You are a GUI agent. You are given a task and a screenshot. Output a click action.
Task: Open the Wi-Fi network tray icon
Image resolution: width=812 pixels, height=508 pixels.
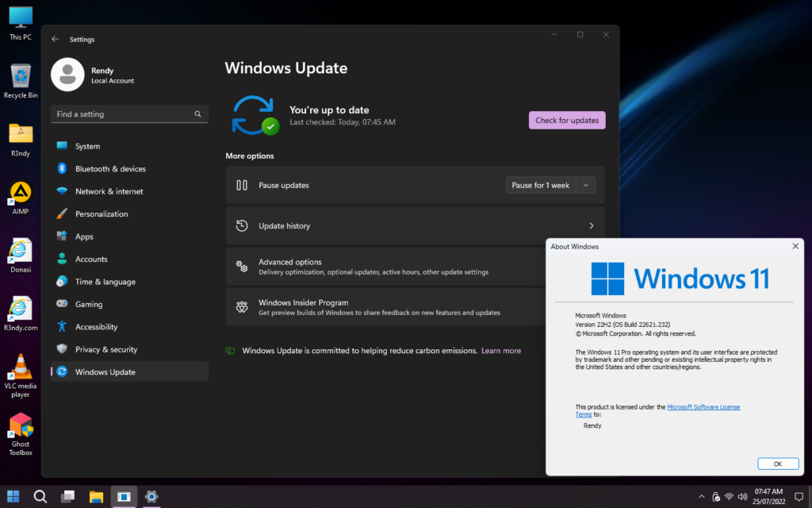point(730,497)
